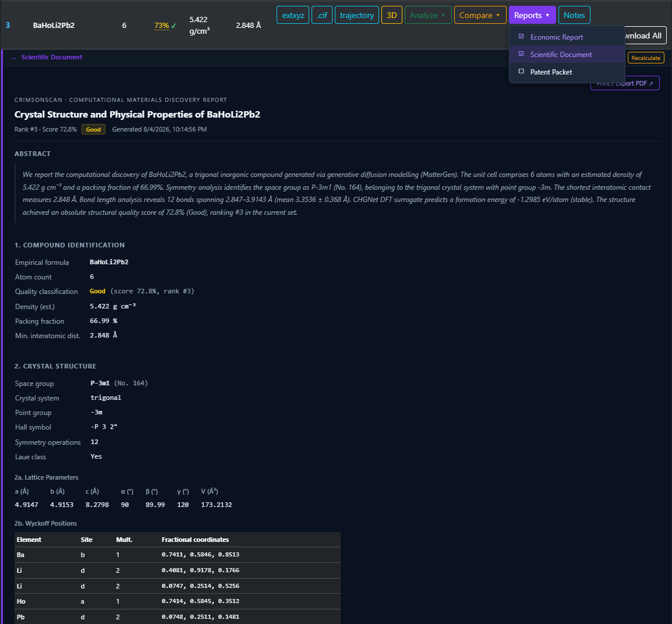The image size is (672, 624).
Task: Click the Hall symbol value -P 3 2"
Action: tap(104, 427)
